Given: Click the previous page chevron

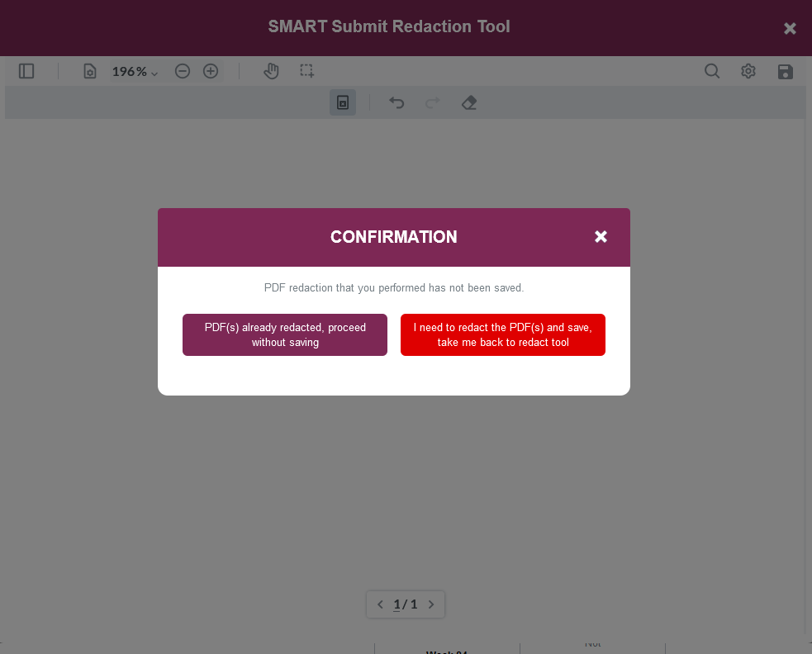Looking at the screenshot, I should tap(380, 604).
